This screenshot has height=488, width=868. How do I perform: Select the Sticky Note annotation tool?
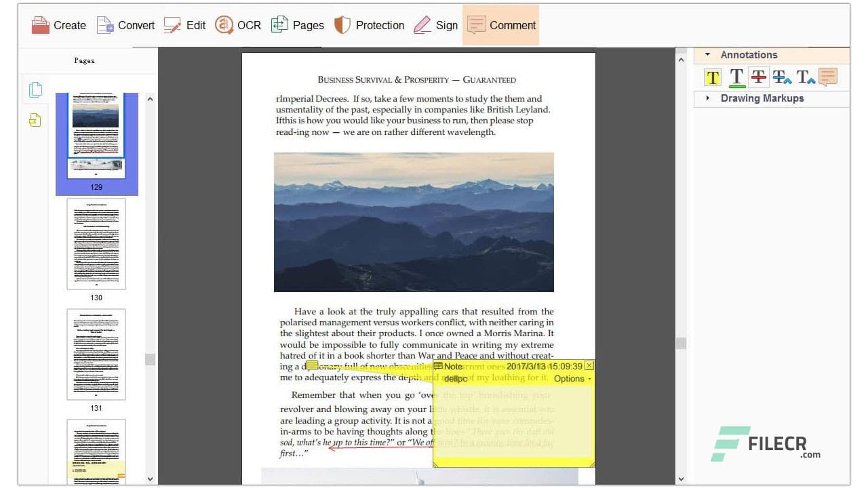point(828,77)
